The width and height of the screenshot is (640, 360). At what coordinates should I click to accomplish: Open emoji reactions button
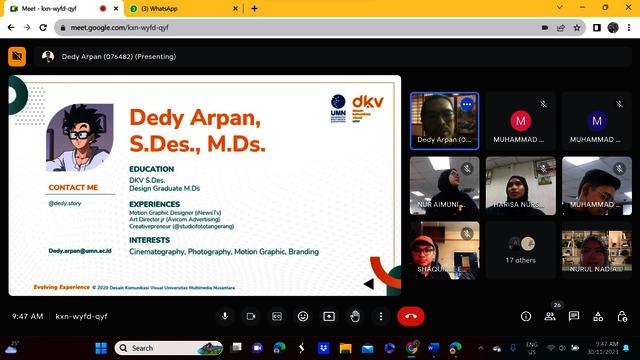click(303, 316)
